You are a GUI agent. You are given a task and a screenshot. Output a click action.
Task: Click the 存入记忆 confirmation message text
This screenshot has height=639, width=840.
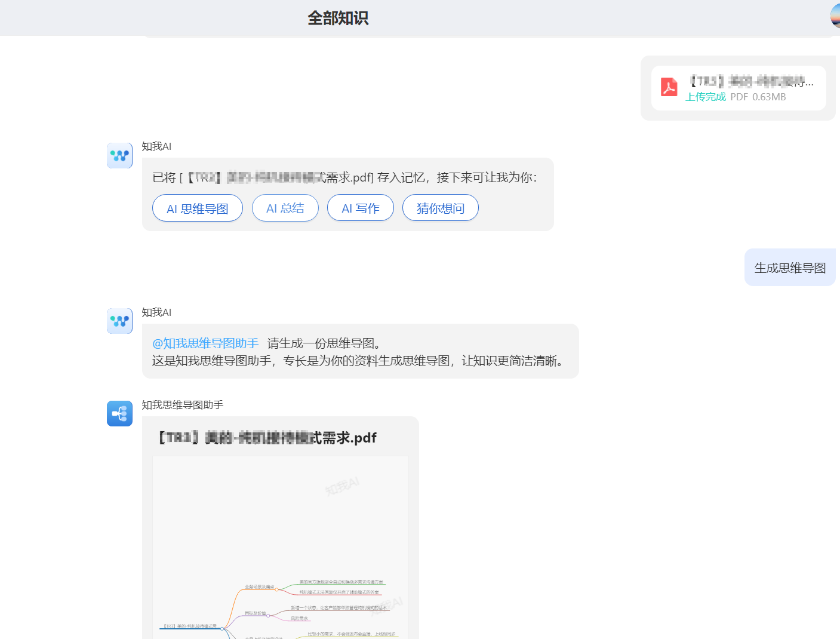coord(344,177)
